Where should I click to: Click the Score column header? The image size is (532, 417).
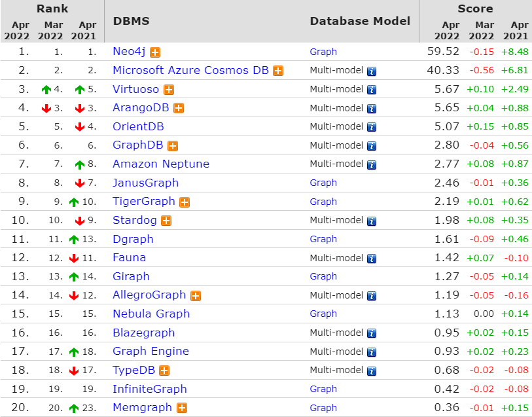475,9
